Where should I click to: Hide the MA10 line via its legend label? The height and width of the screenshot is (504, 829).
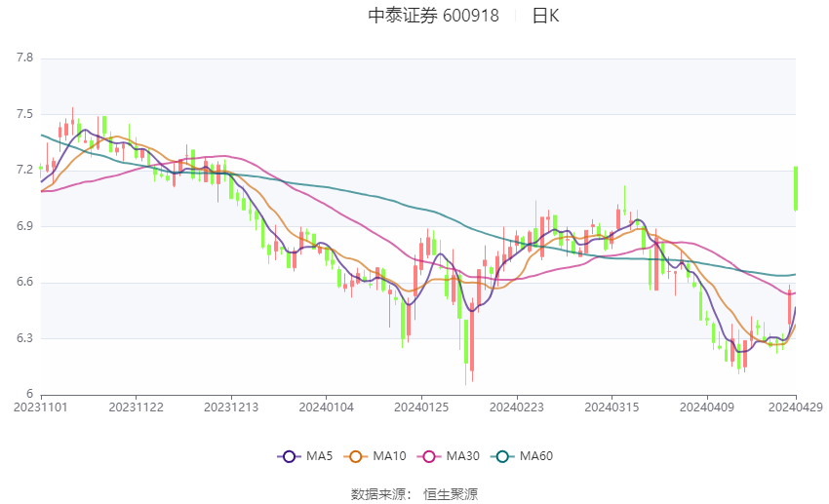389,456
